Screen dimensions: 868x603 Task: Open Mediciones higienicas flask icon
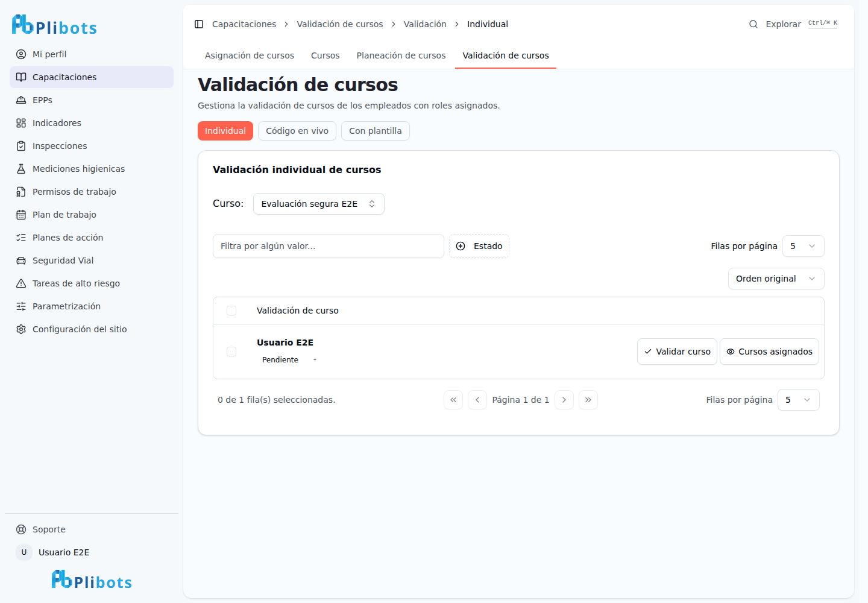[21, 169]
